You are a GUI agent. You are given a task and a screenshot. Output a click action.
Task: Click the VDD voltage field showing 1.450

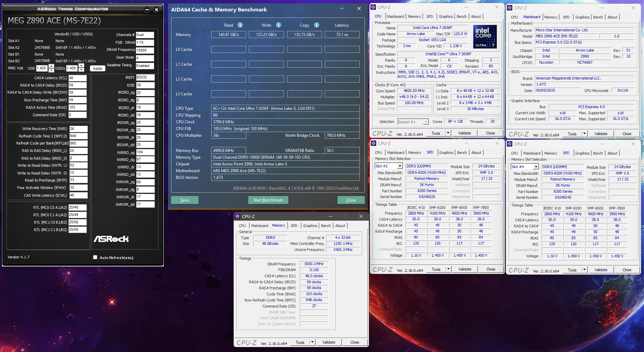[x=42, y=68]
